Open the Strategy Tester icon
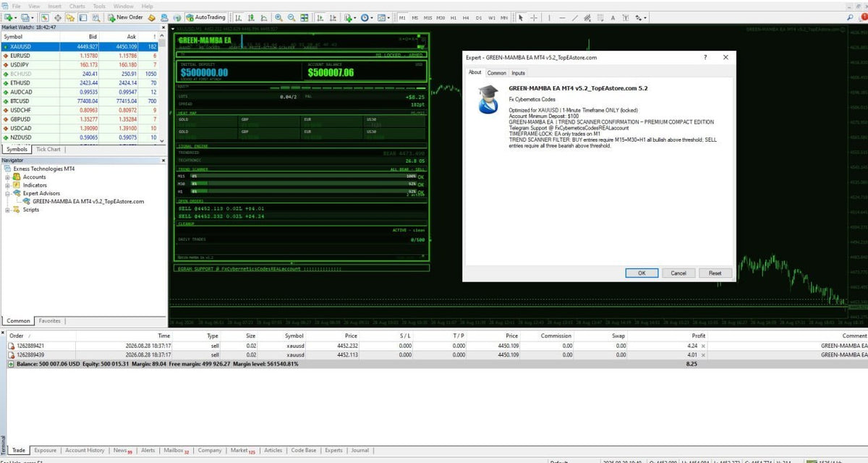The image size is (868, 463). pos(95,17)
